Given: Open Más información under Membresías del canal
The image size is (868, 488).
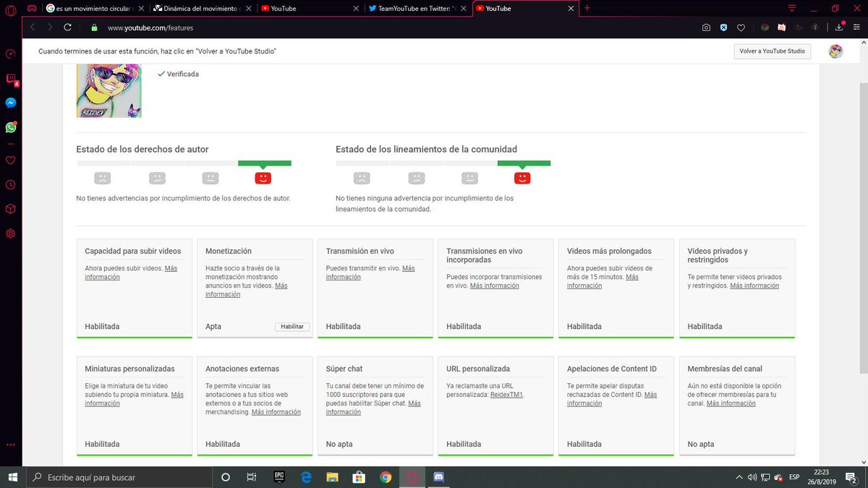Looking at the screenshot, I should (731, 403).
